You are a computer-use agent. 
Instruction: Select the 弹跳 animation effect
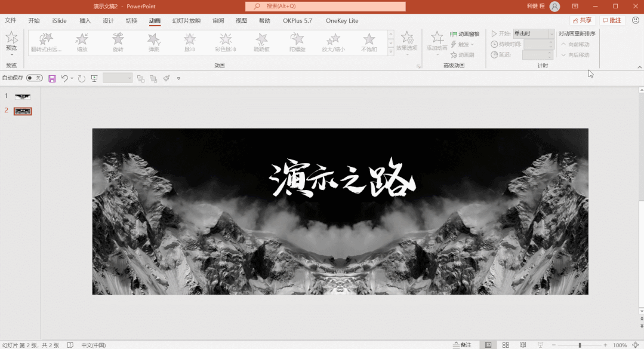coord(153,42)
